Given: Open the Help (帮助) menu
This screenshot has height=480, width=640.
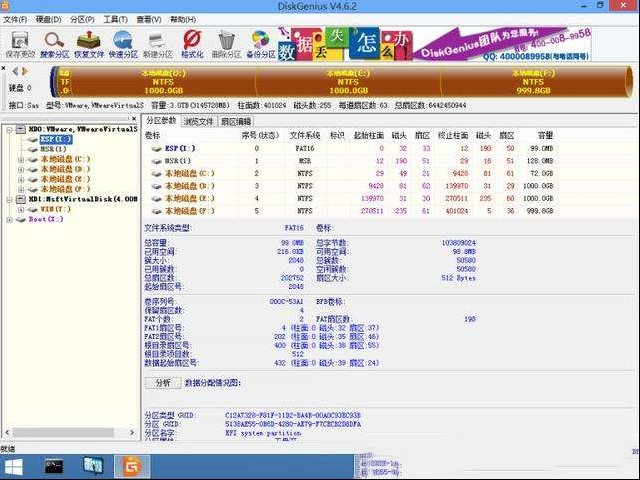Looking at the screenshot, I should tap(183, 20).
